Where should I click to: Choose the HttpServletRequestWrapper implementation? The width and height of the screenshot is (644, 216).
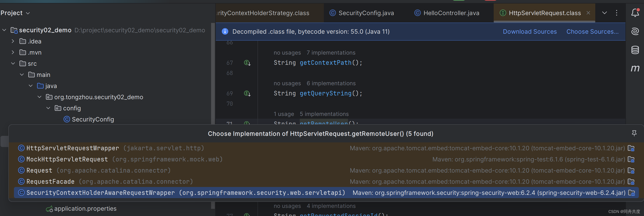point(326,148)
